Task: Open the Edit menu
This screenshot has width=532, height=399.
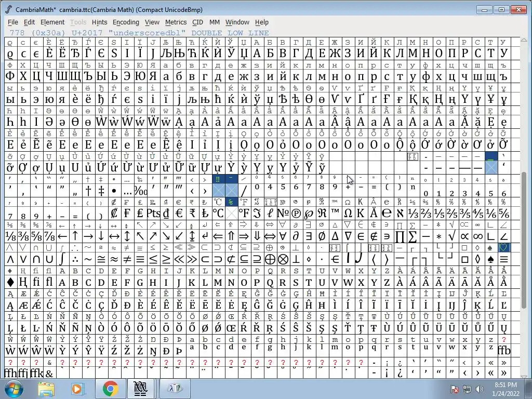Action: tap(29, 22)
